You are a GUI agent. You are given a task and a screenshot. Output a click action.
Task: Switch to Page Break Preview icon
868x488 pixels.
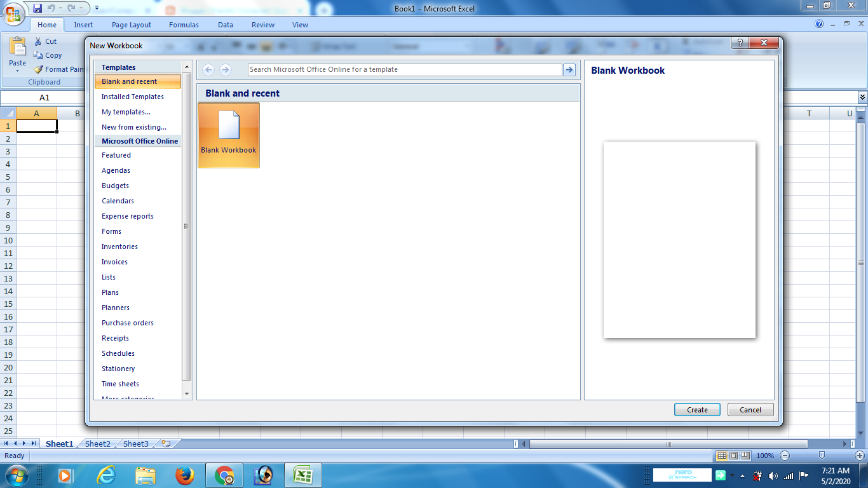pos(745,456)
